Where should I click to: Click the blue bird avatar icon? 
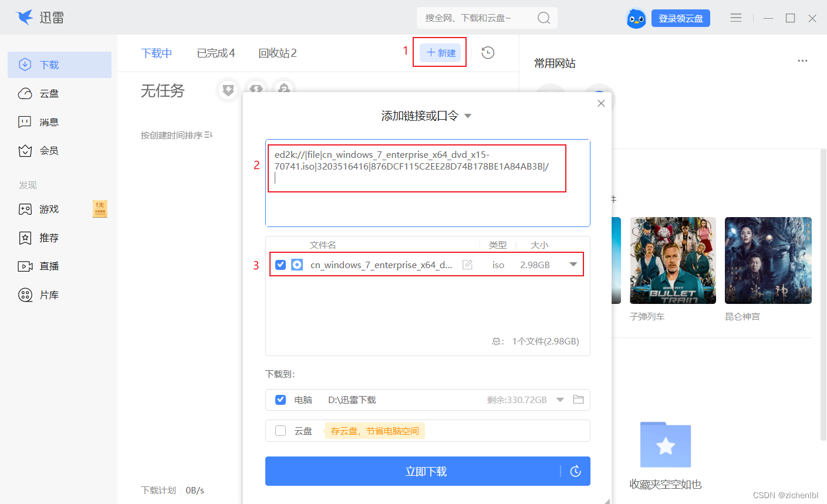click(x=636, y=19)
